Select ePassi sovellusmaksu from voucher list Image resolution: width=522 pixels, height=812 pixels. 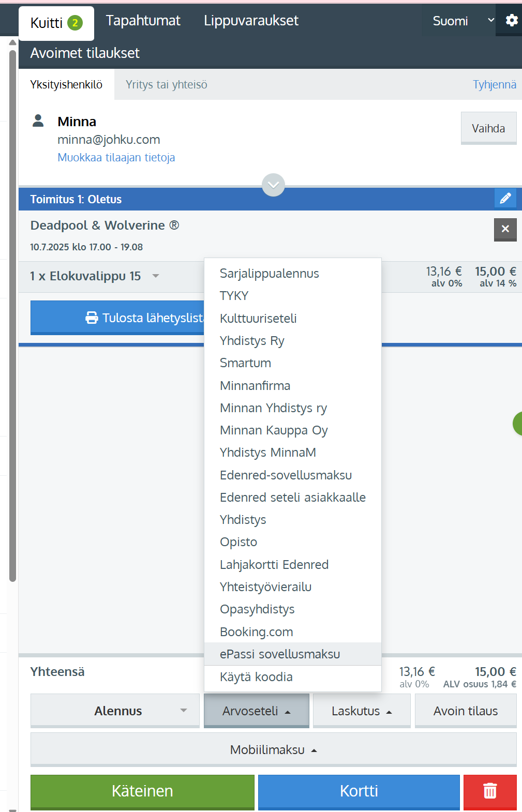280,654
